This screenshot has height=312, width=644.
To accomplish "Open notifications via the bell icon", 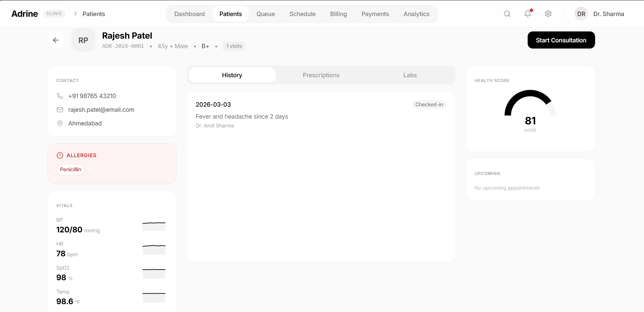I will click(527, 14).
